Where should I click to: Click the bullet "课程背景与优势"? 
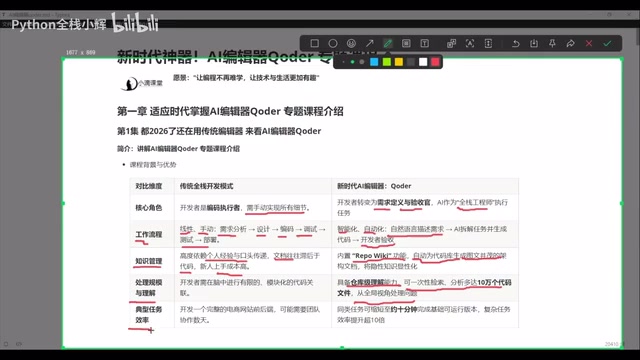[x=153, y=164]
